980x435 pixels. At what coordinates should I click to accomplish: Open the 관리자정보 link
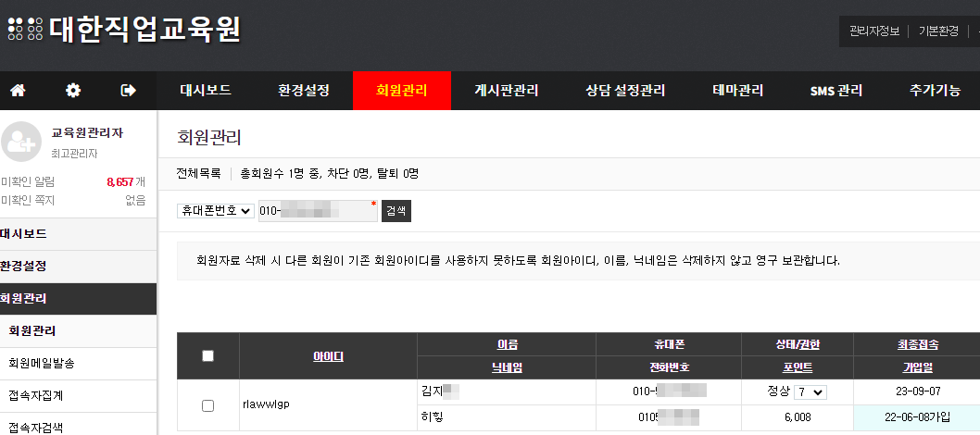click(873, 31)
